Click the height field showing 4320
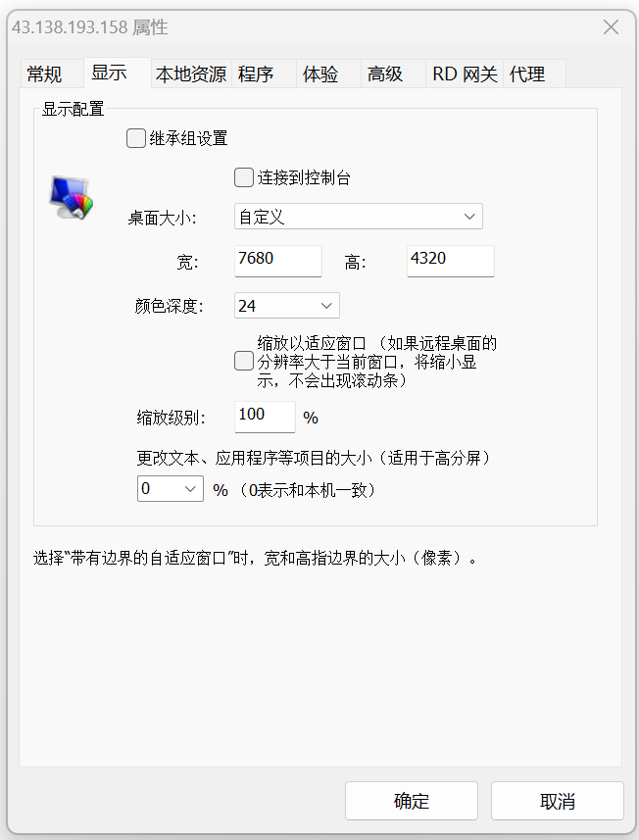639x840 pixels. (451, 261)
